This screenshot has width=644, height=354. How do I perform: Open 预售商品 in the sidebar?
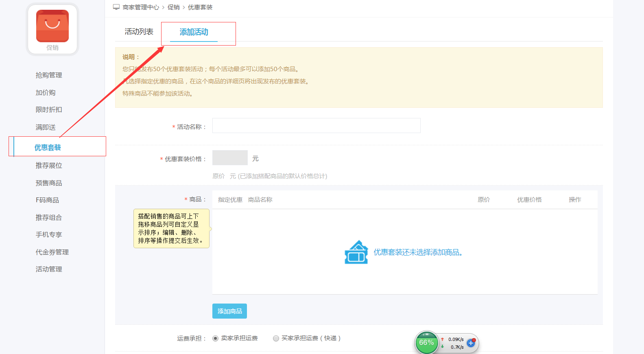[49, 183]
